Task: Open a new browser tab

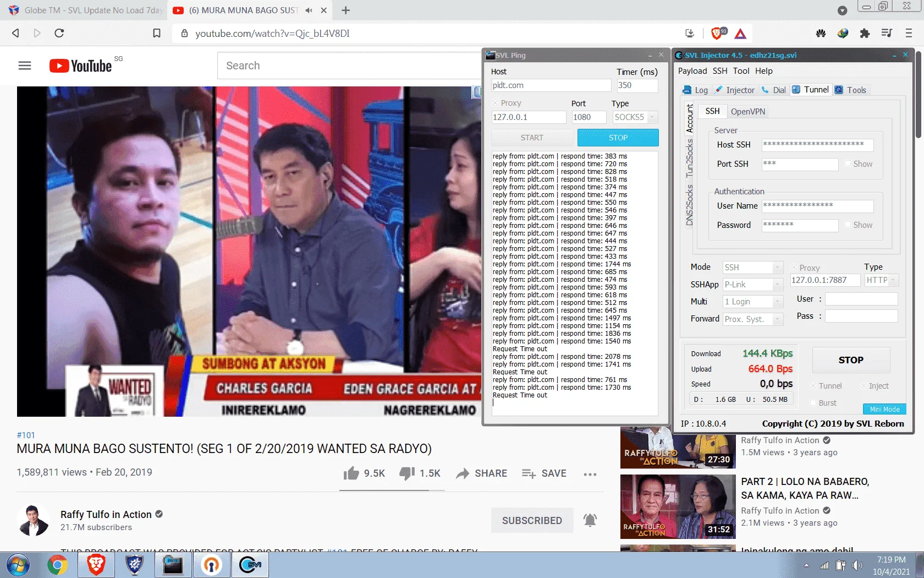Action: [345, 10]
